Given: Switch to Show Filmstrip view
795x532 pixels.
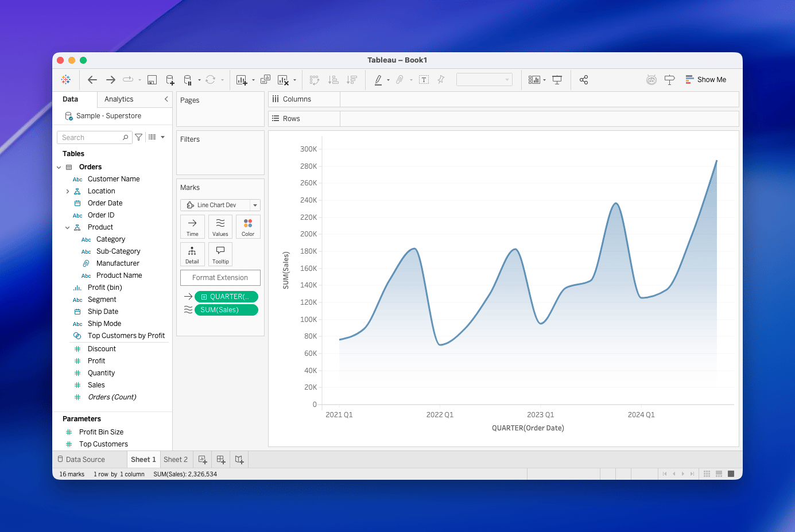Looking at the screenshot, I should click(x=719, y=474).
